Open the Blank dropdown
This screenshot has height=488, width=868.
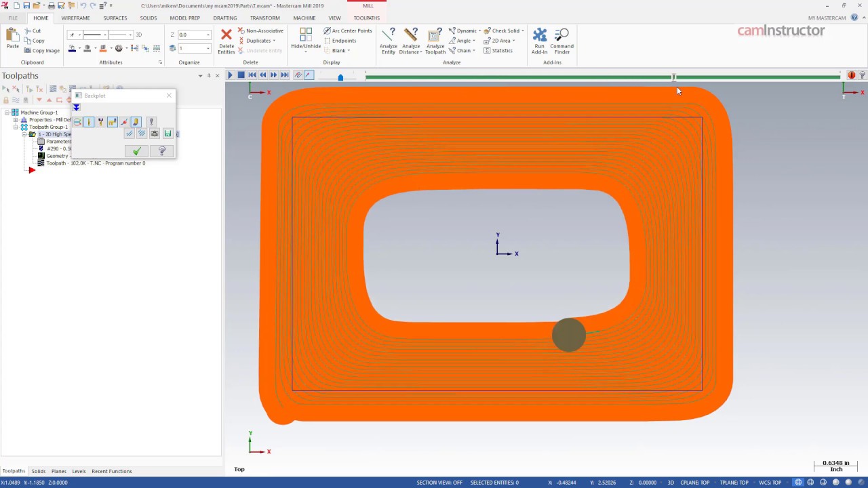coord(349,50)
